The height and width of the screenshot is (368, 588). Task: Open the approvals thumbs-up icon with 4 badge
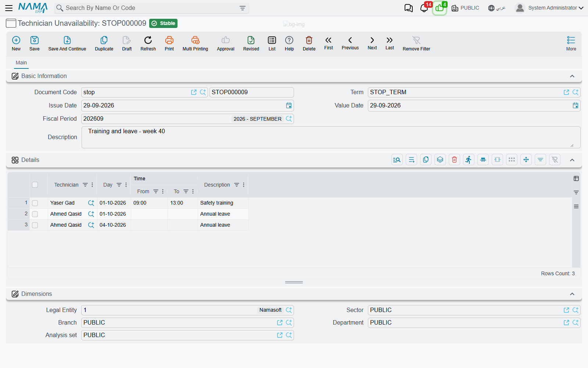coord(440,8)
